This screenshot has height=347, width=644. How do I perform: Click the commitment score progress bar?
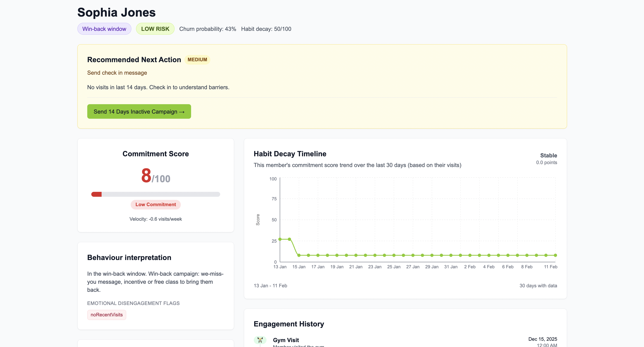coord(156,194)
